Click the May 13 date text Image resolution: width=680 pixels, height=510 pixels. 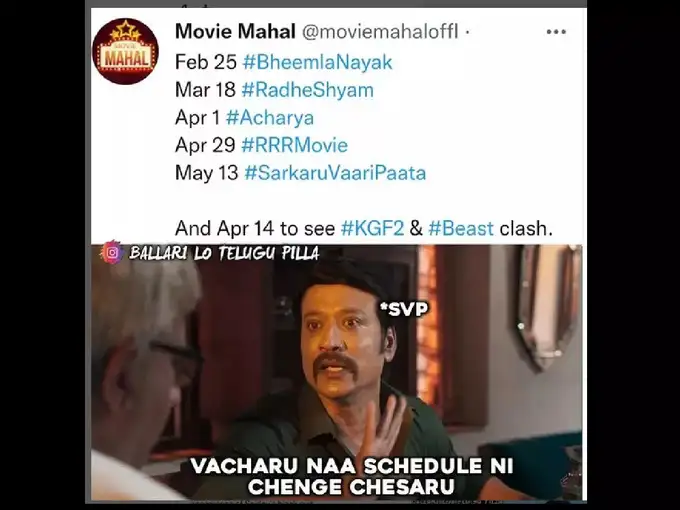(x=206, y=173)
